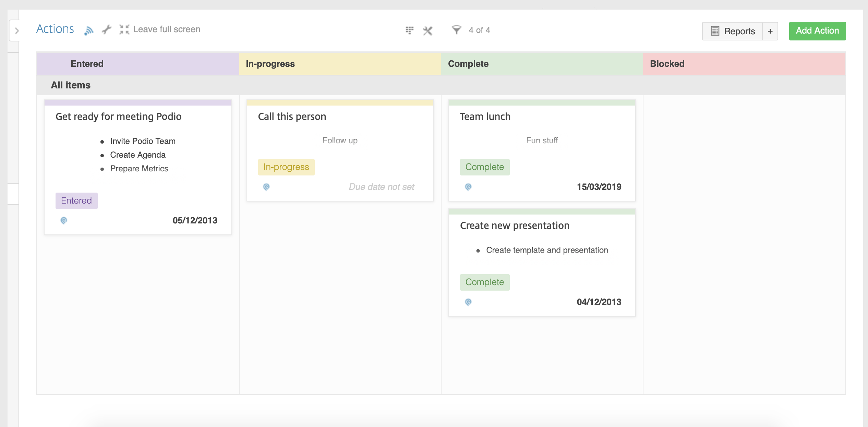Click avatar on Get ready for meeting card
Screen dimensions: 868x427
(x=64, y=220)
